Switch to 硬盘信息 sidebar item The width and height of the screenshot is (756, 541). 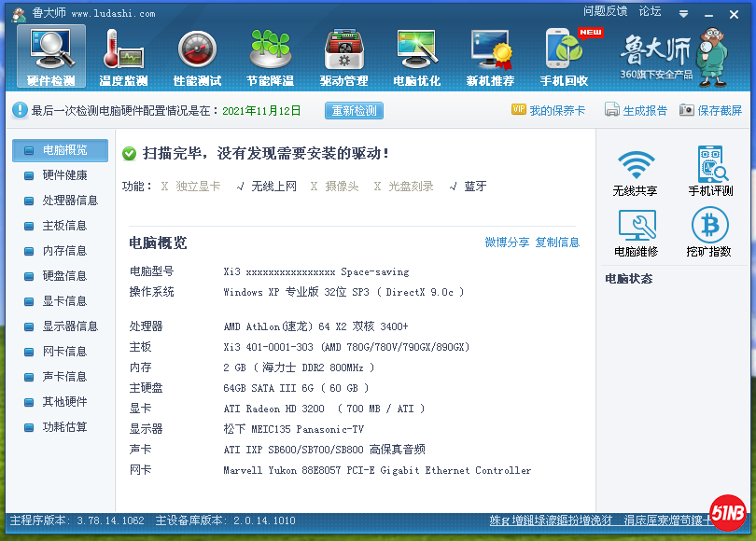(64, 276)
